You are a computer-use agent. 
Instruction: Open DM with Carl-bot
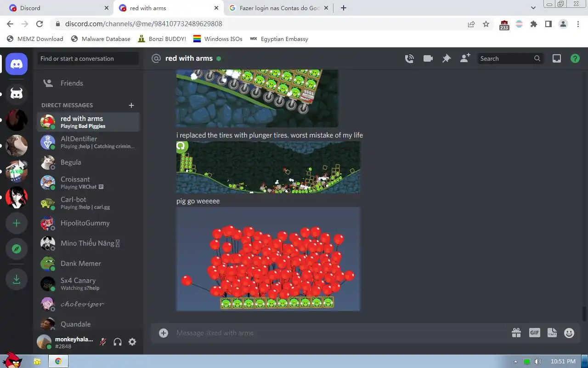[x=88, y=203]
